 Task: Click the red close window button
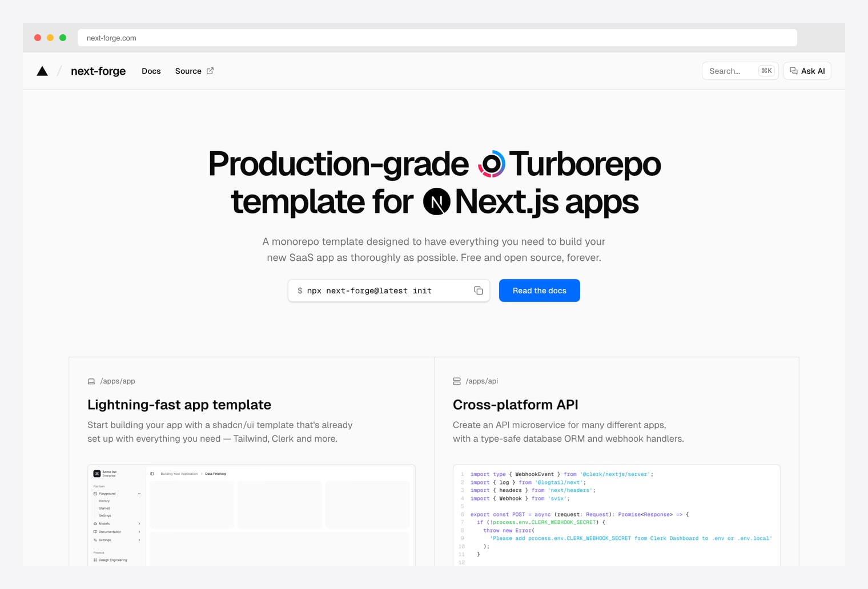click(38, 38)
